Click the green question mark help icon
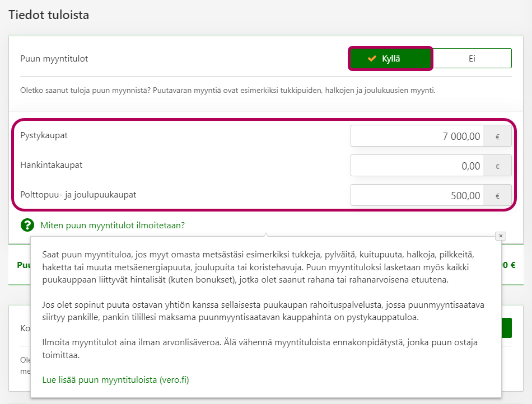Image resolution: width=532 pixels, height=404 pixels. click(x=27, y=226)
